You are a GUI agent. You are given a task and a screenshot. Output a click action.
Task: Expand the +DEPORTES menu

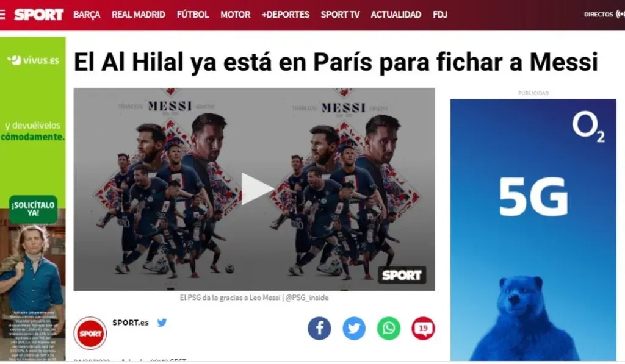[x=286, y=15]
